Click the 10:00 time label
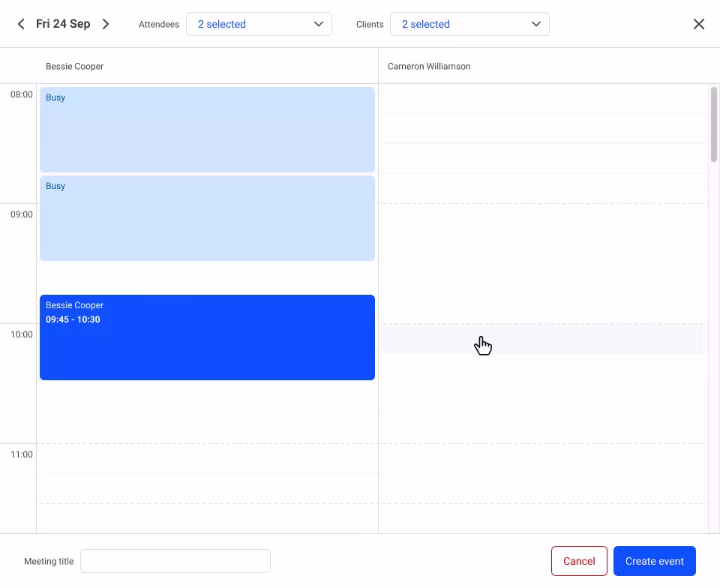720x588 pixels. pyautogui.click(x=22, y=334)
